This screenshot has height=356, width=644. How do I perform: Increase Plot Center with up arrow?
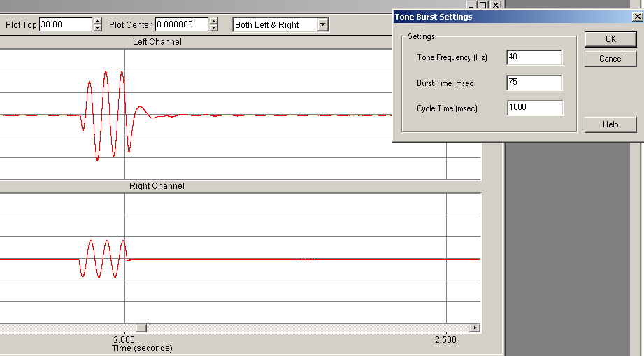click(213, 22)
